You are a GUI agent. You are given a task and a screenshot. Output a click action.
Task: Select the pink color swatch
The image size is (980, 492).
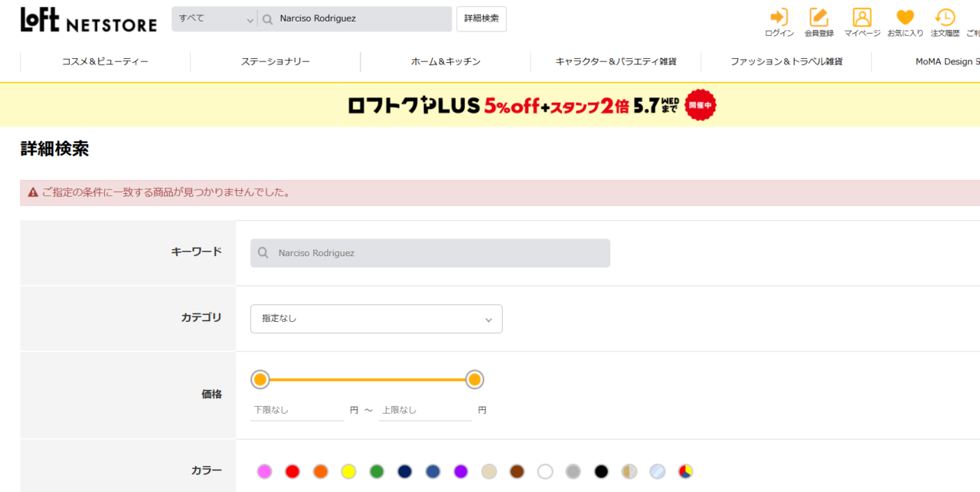264,471
